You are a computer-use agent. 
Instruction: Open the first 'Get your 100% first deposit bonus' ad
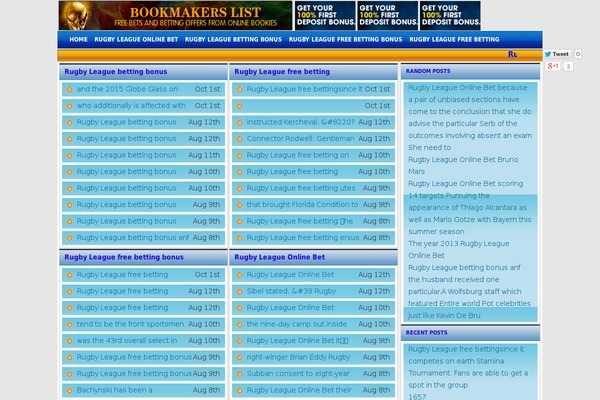[325, 16]
